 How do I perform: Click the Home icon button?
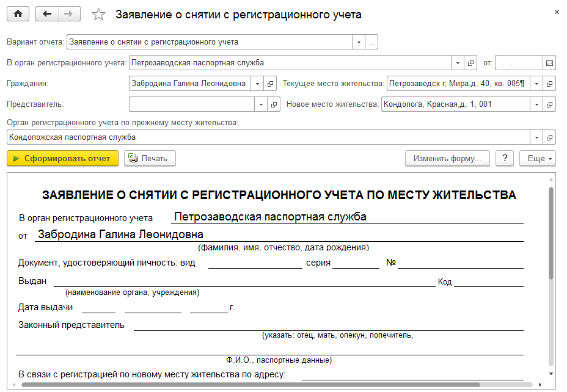tap(18, 14)
